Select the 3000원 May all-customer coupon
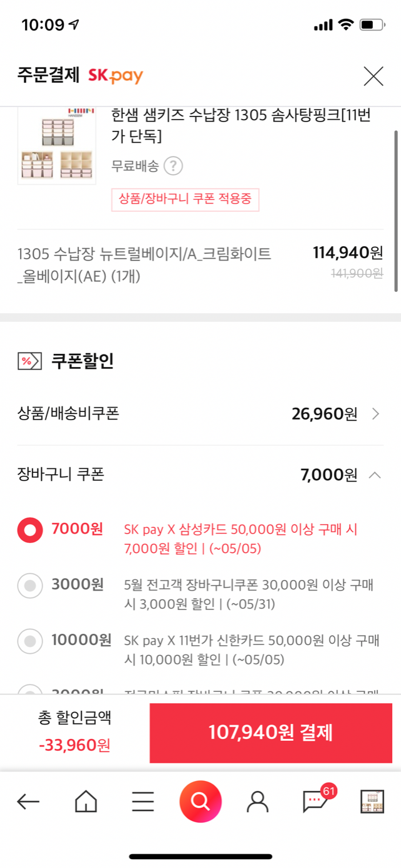Image resolution: width=401 pixels, height=868 pixels. pyautogui.click(x=29, y=586)
